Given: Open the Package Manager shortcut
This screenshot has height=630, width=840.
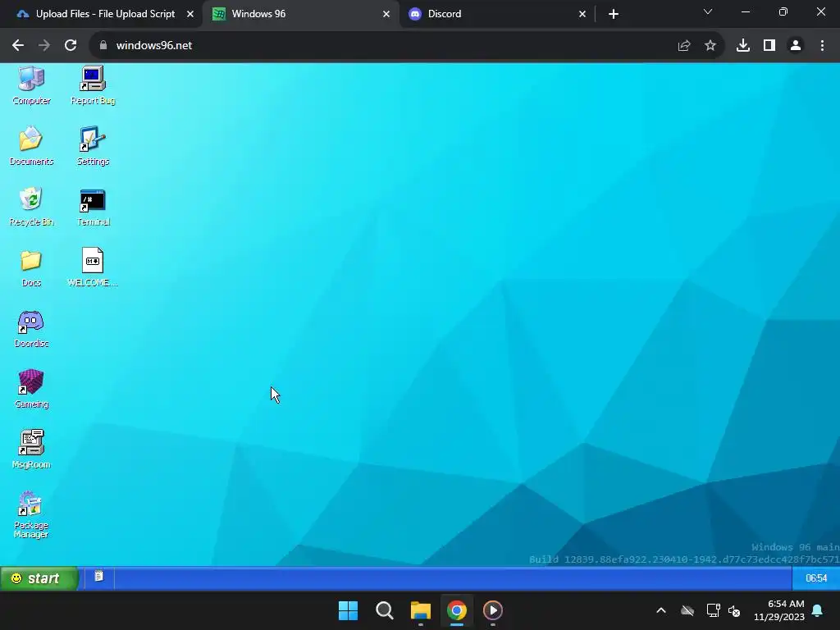Looking at the screenshot, I should tap(31, 514).
